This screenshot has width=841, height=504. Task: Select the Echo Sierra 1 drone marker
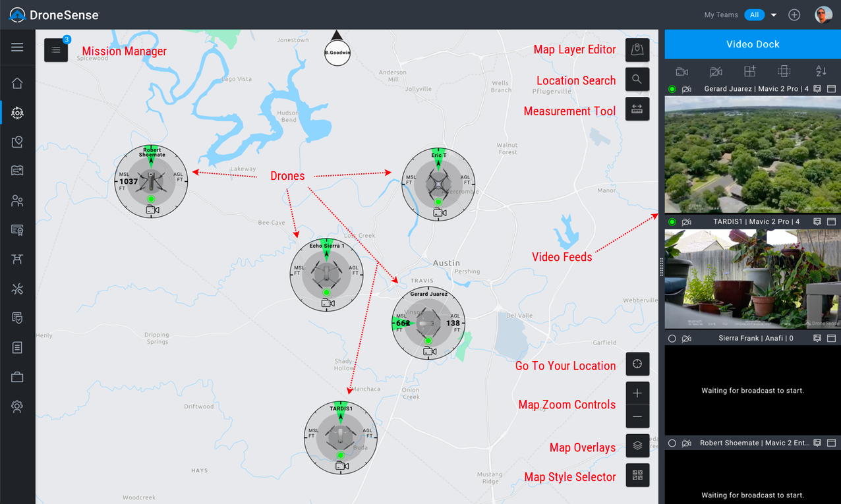[x=326, y=274]
